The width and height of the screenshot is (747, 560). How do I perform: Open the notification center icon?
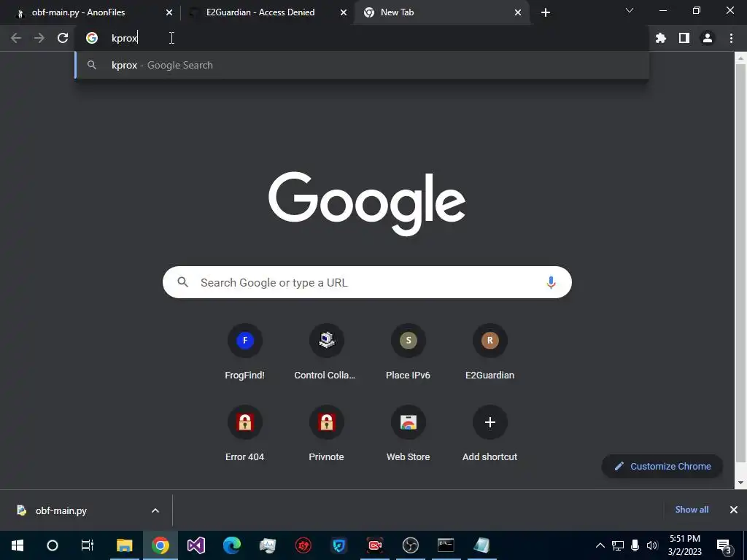(x=724, y=545)
